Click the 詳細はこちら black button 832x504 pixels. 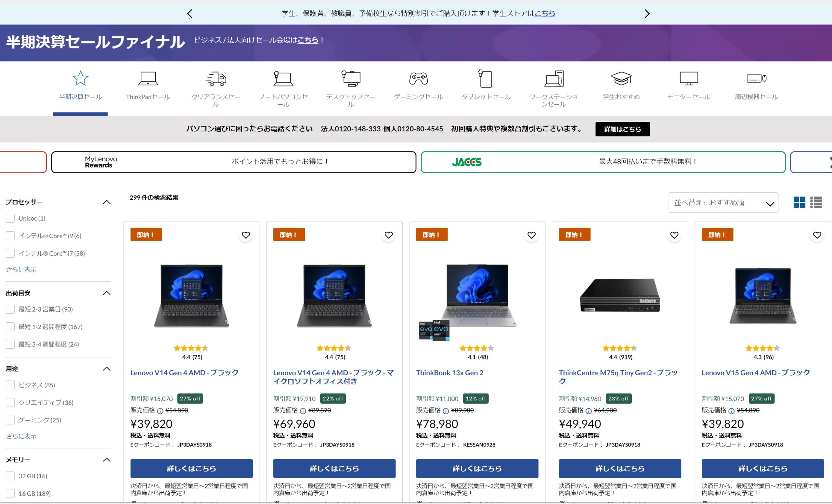[x=622, y=129]
